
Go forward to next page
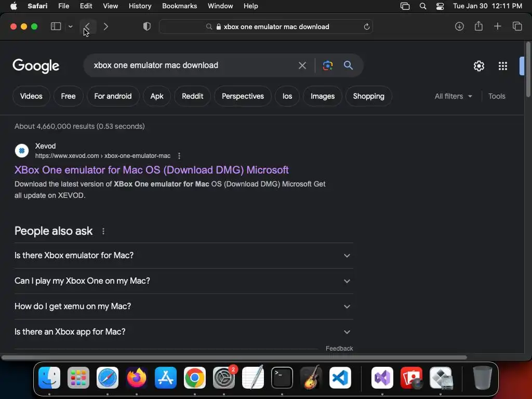(106, 26)
